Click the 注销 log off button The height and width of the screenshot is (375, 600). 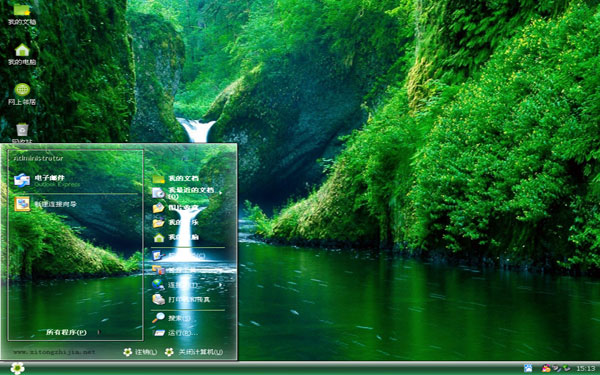tap(140, 352)
